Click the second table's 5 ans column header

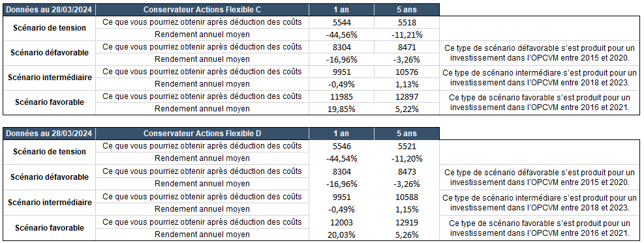[x=406, y=133]
